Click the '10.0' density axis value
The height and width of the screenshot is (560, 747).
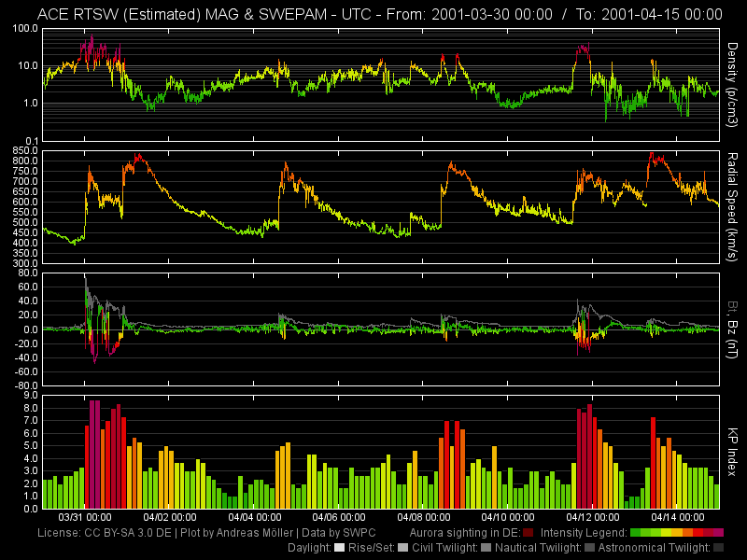point(28,65)
